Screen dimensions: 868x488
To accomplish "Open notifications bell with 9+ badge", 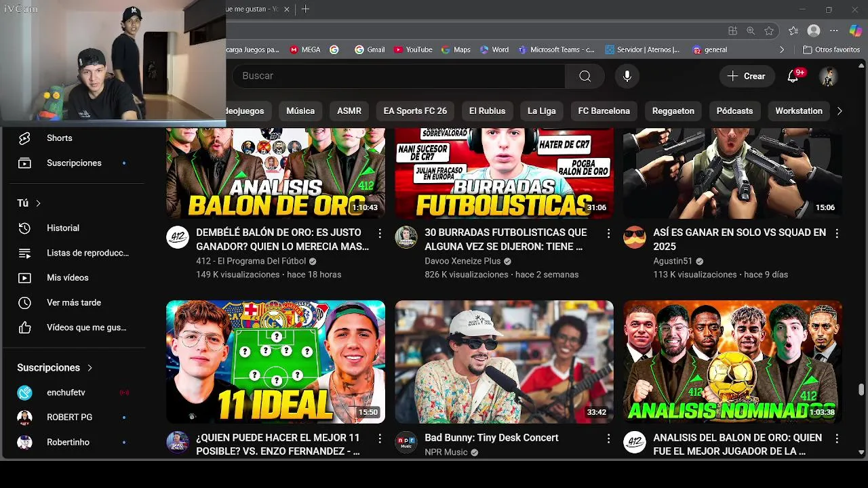I will (x=793, y=76).
